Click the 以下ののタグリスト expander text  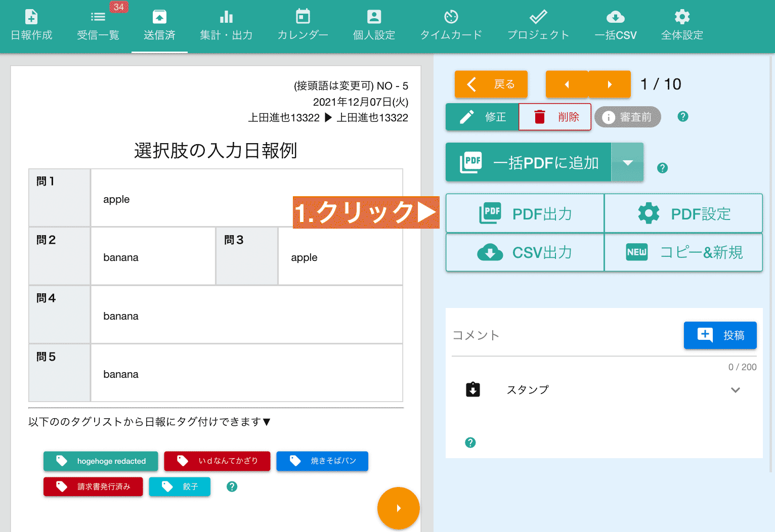150,422
